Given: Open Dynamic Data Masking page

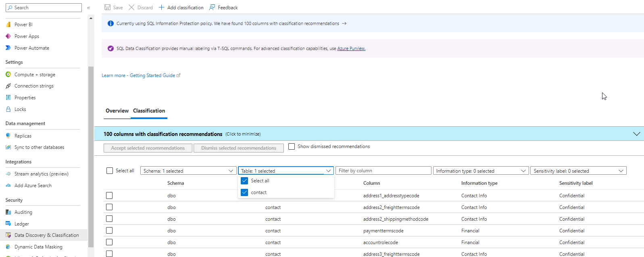Looking at the screenshot, I should pos(38,247).
